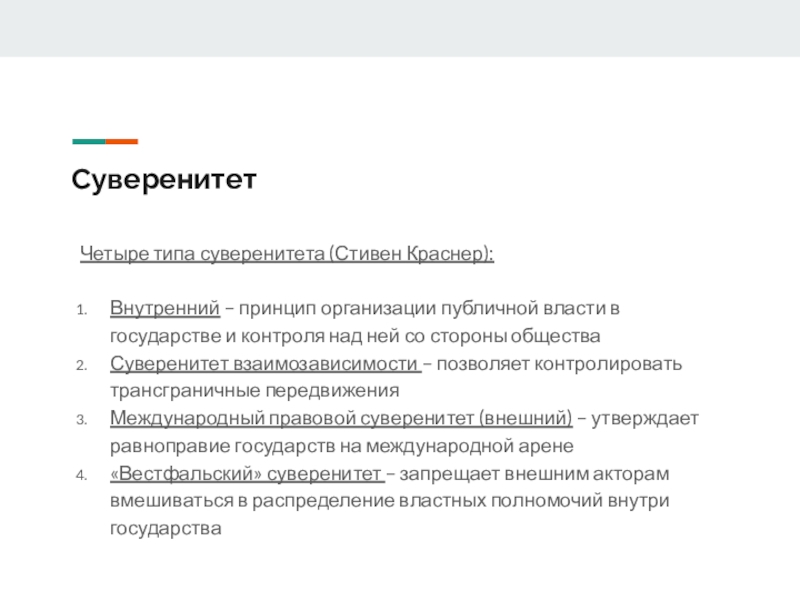Click the slide title "Суверенитет"
The image size is (800, 600).
(x=164, y=180)
